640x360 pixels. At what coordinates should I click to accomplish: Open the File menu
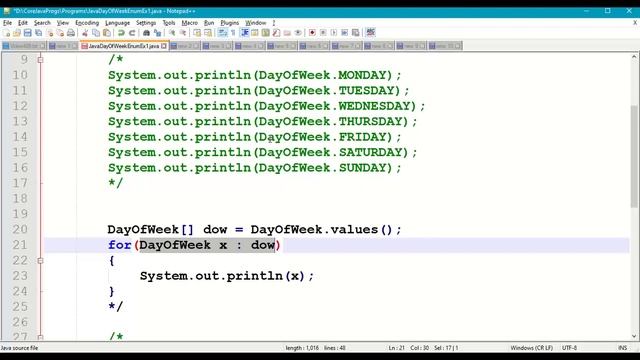click(x=7, y=23)
